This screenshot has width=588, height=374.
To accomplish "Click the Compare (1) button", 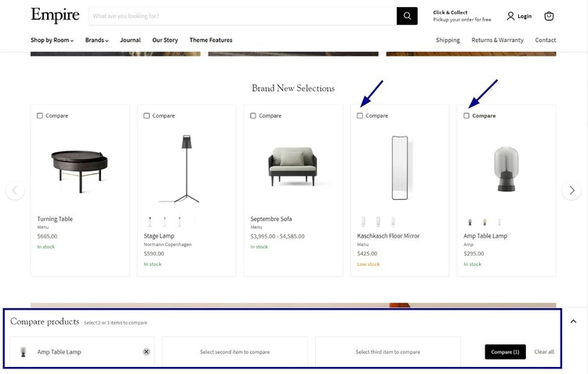I will click(505, 352).
